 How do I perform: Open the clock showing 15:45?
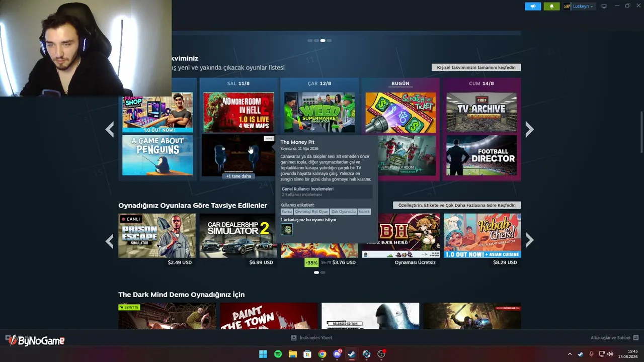(x=628, y=354)
